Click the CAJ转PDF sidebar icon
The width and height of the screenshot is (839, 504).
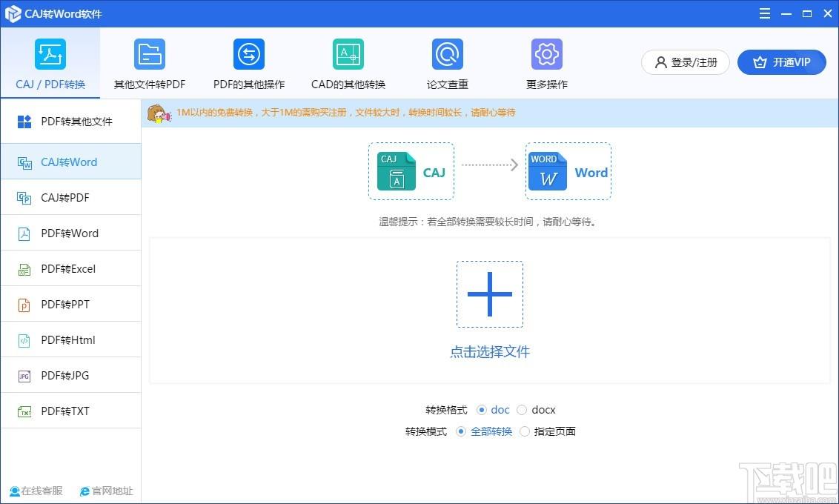24,198
